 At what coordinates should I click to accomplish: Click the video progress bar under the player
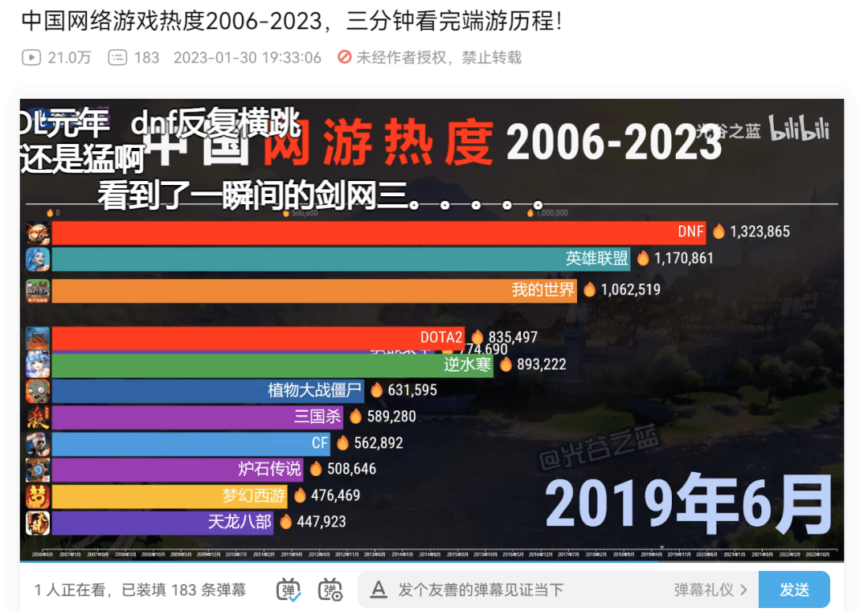click(x=432, y=561)
